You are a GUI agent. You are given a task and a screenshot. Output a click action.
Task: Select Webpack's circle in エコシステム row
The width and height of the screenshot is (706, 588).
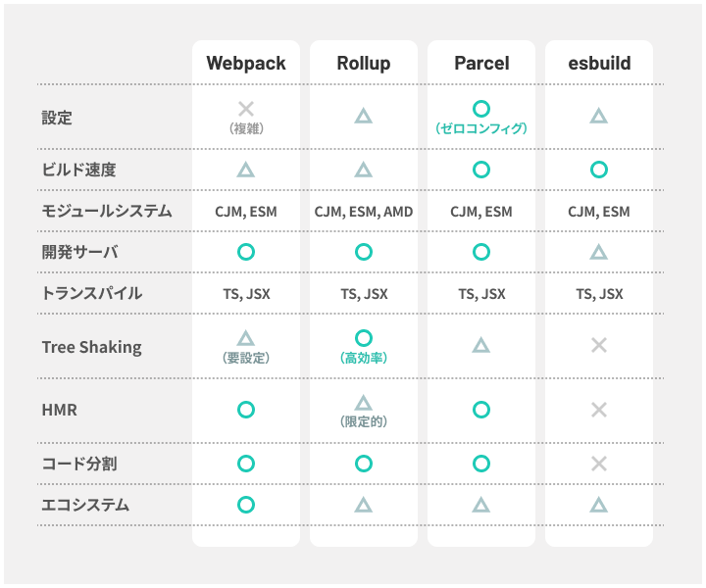click(x=246, y=505)
